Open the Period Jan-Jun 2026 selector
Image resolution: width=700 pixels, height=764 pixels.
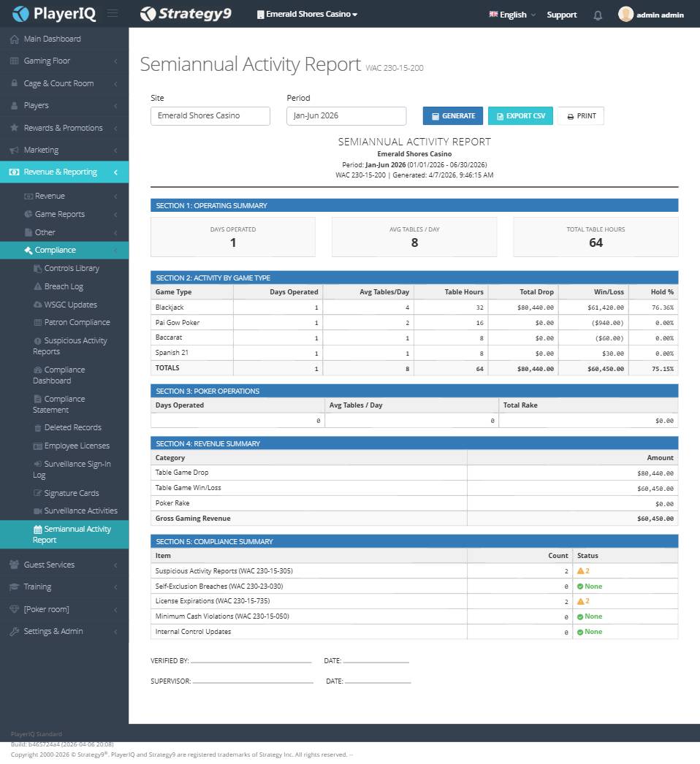pos(346,116)
